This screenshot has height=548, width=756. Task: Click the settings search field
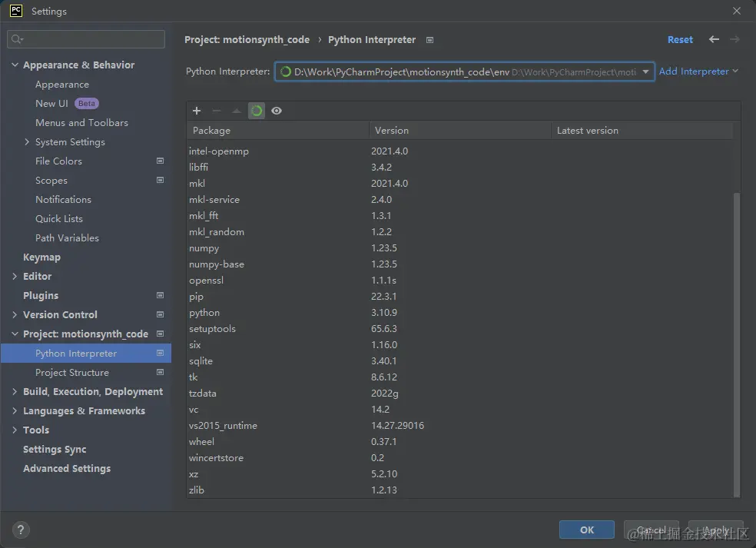[86, 39]
